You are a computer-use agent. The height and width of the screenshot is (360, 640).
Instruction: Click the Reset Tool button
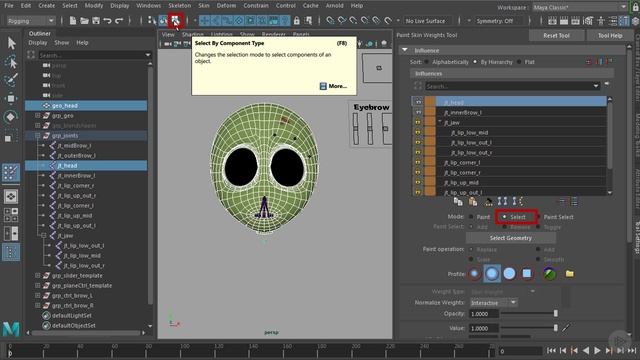click(x=556, y=36)
